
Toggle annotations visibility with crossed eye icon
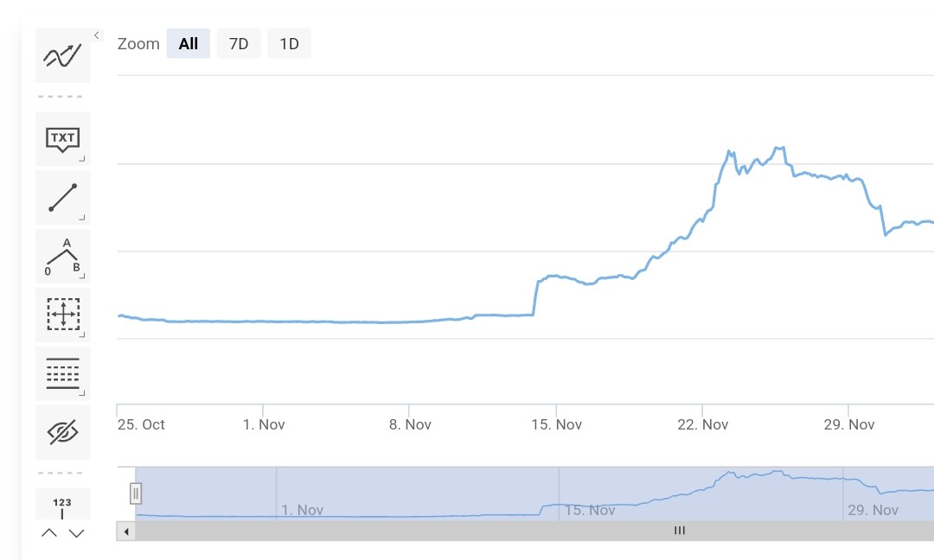(62, 432)
